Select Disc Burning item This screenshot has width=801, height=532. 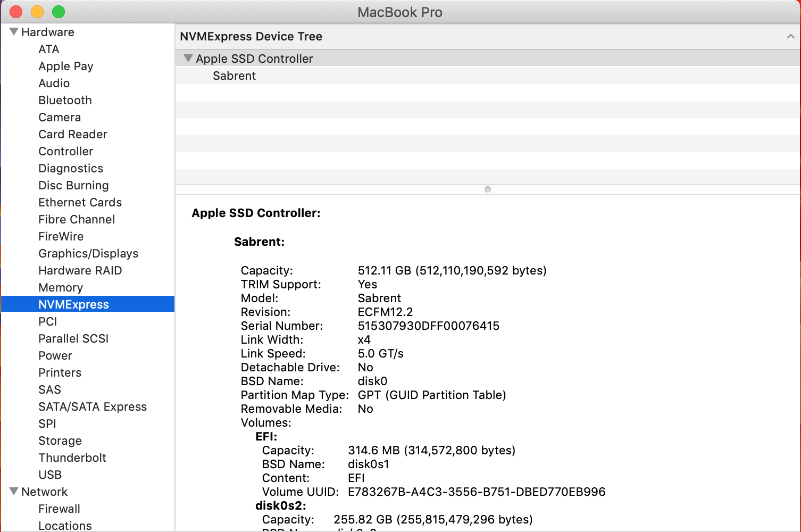click(x=73, y=185)
